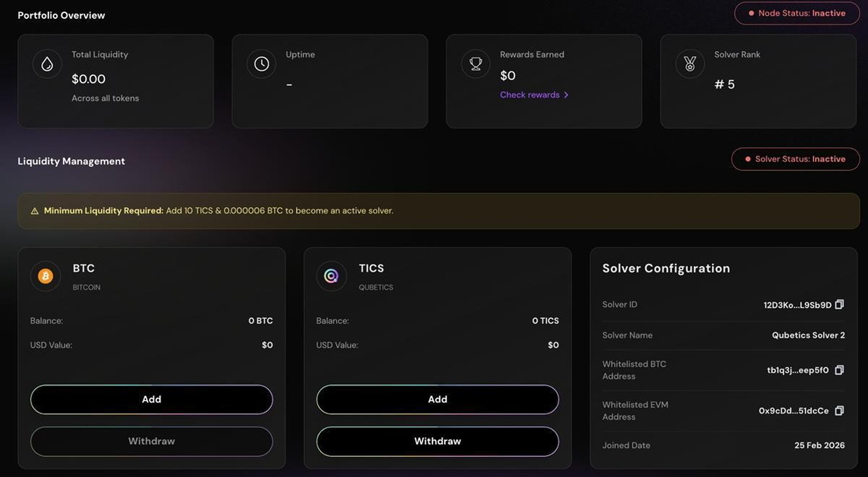
Task: Click the chevron beside Check rewards
Action: tap(566, 95)
